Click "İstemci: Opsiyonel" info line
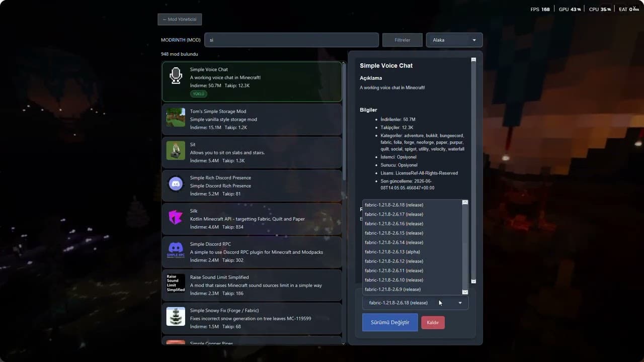 click(398, 157)
